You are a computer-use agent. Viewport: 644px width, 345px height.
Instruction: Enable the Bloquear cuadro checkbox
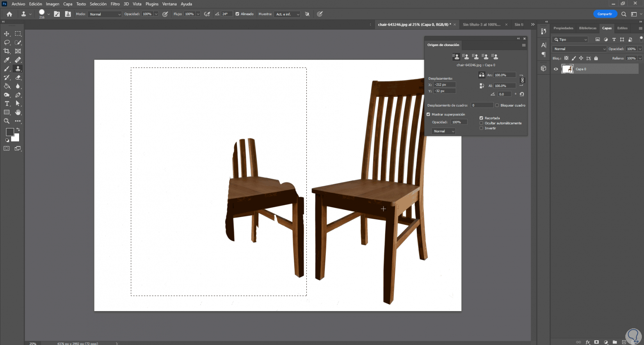[x=497, y=105]
